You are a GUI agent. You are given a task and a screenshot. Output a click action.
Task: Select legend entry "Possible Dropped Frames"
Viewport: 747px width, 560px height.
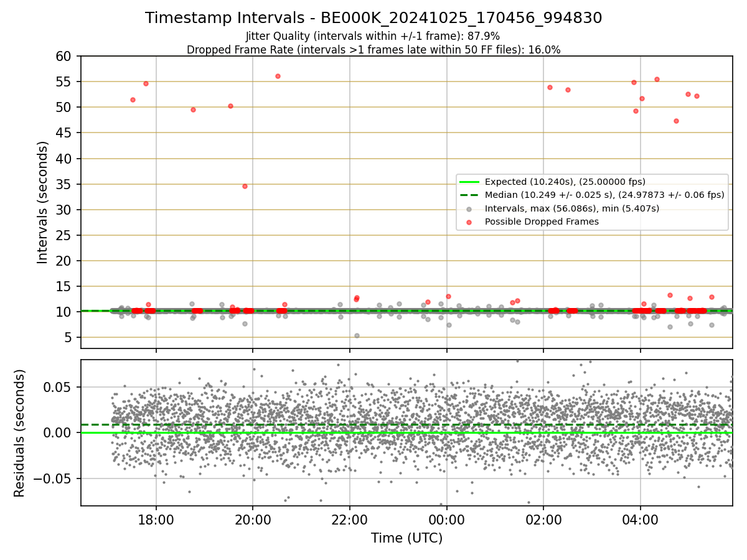pos(542,222)
